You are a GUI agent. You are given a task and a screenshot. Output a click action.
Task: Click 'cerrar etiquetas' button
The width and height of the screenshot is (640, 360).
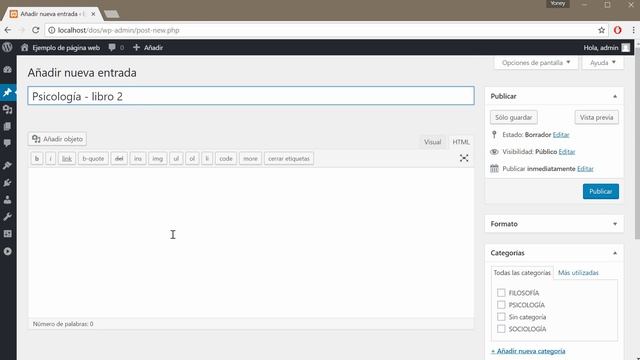pyautogui.click(x=289, y=158)
